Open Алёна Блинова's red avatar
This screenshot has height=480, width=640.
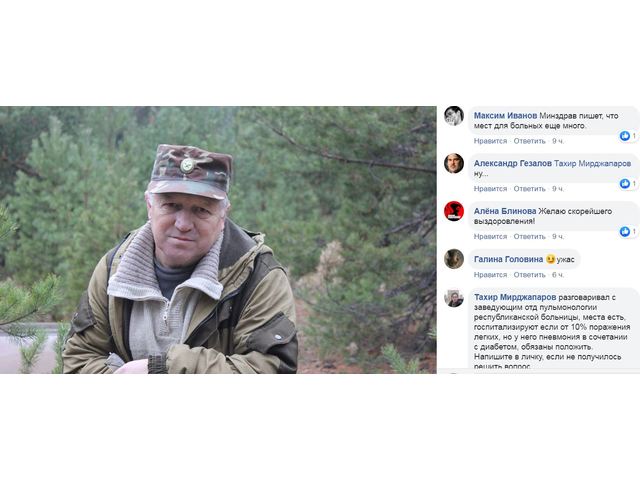coord(454,211)
